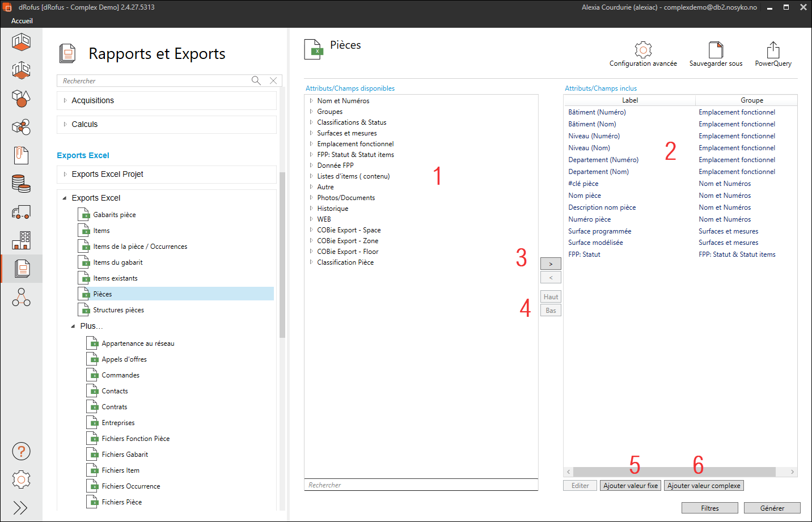Open the settings gear in sidebar
This screenshot has width=812, height=522.
click(21, 479)
